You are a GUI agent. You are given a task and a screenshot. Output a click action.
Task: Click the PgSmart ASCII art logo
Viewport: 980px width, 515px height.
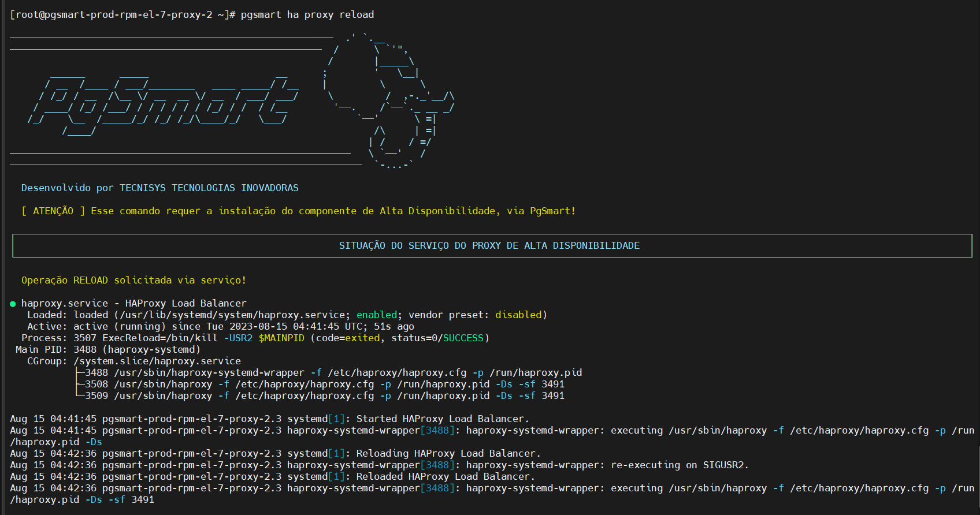pyautogui.click(x=164, y=104)
